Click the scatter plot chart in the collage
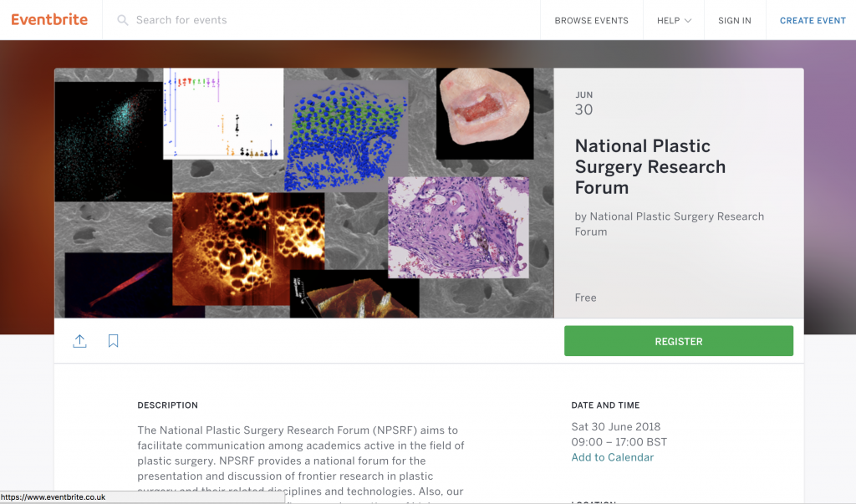 point(222,117)
